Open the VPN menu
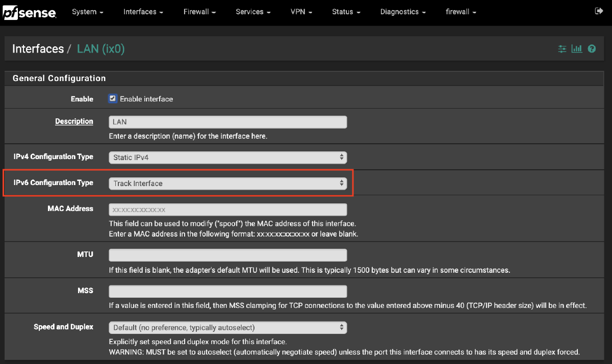This screenshot has width=612, height=364. pyautogui.click(x=301, y=11)
